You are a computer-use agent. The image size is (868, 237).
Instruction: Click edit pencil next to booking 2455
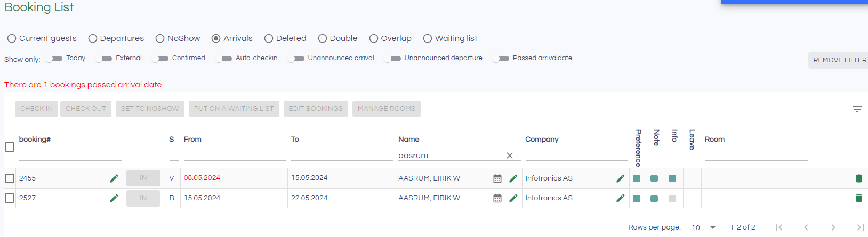(x=114, y=178)
